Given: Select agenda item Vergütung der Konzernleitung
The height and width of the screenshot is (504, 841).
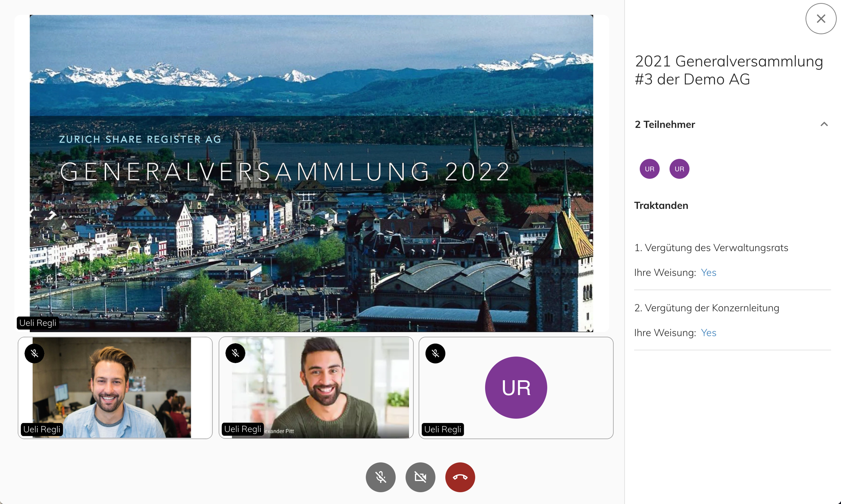Looking at the screenshot, I should [706, 308].
